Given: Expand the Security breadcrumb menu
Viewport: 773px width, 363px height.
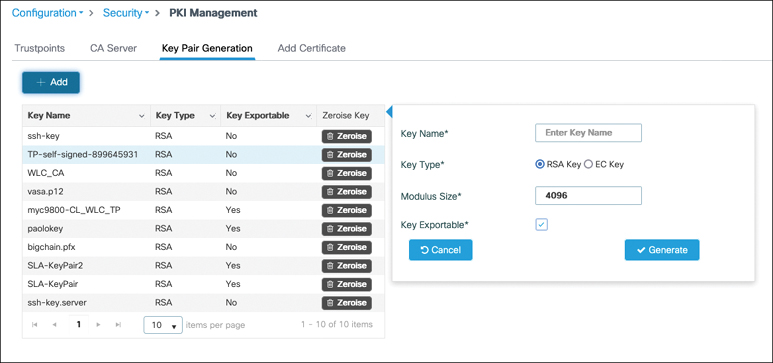Looking at the screenshot, I should [x=126, y=13].
